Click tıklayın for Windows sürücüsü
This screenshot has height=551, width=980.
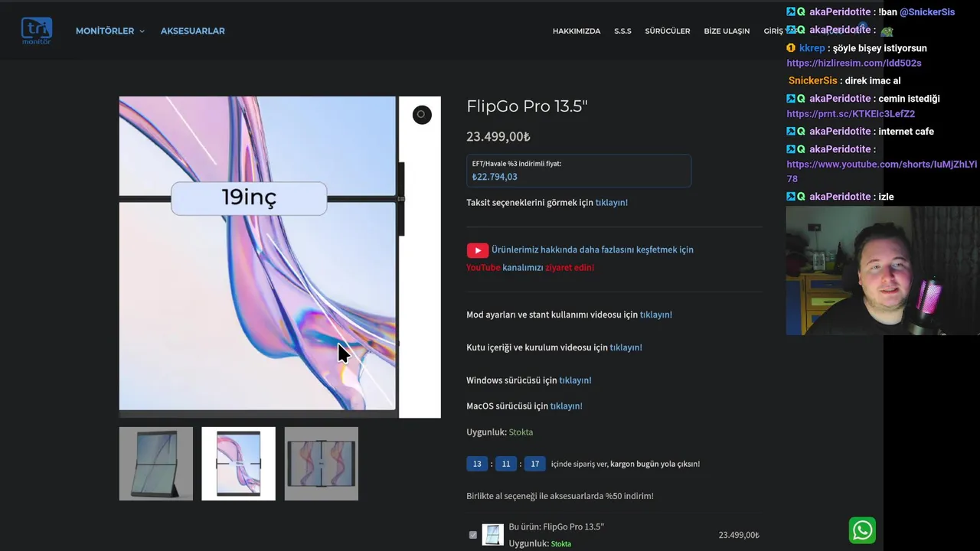(x=575, y=380)
